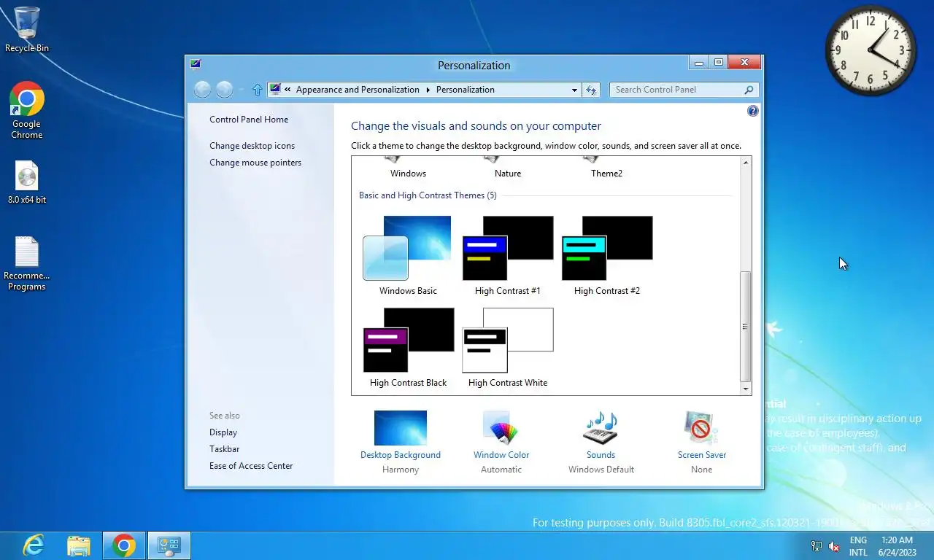Image resolution: width=934 pixels, height=560 pixels.
Task: Open the Window Color fan icon
Action: tap(501, 428)
